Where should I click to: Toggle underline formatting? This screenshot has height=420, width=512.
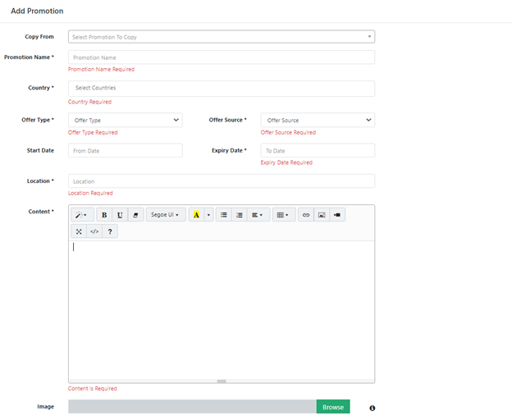pos(120,215)
